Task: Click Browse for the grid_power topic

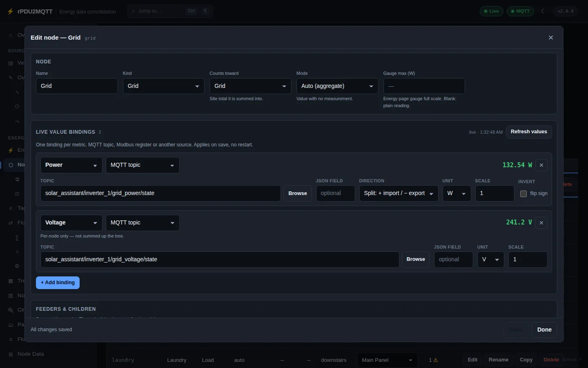Action: (298, 193)
